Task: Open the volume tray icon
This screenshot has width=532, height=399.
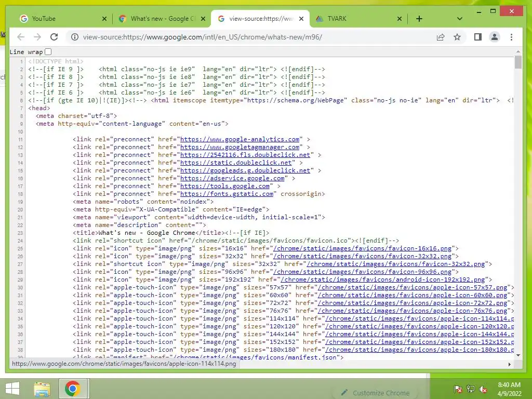Action: click(x=484, y=389)
